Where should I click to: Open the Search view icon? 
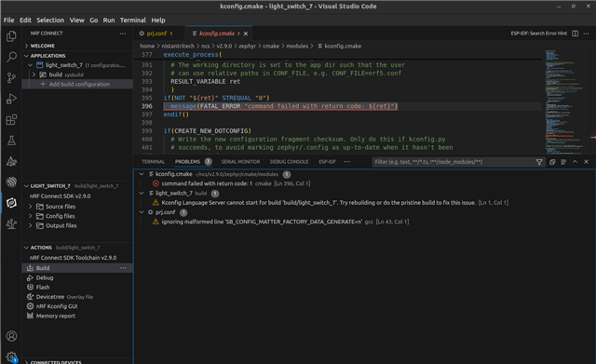pyautogui.click(x=11, y=57)
